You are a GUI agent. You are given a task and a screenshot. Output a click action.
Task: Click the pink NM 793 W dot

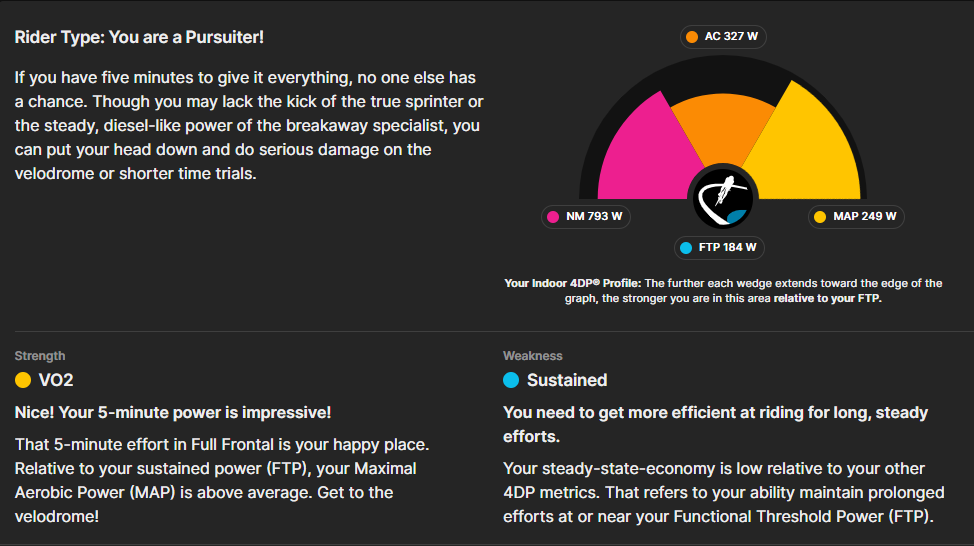553,217
